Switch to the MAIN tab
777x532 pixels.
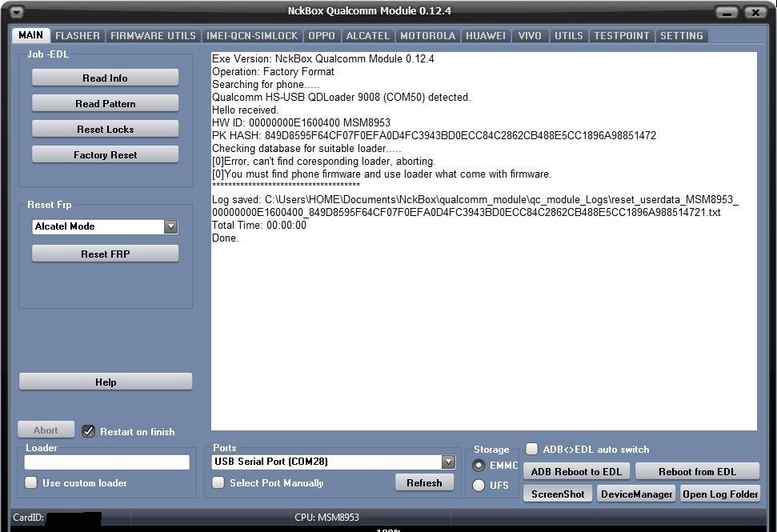(30, 35)
